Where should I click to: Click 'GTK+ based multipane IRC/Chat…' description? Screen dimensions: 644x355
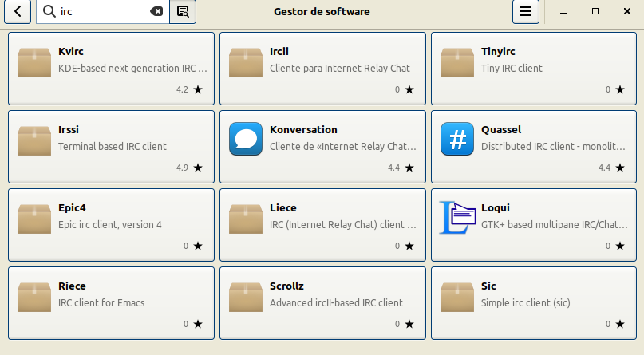[555, 224]
